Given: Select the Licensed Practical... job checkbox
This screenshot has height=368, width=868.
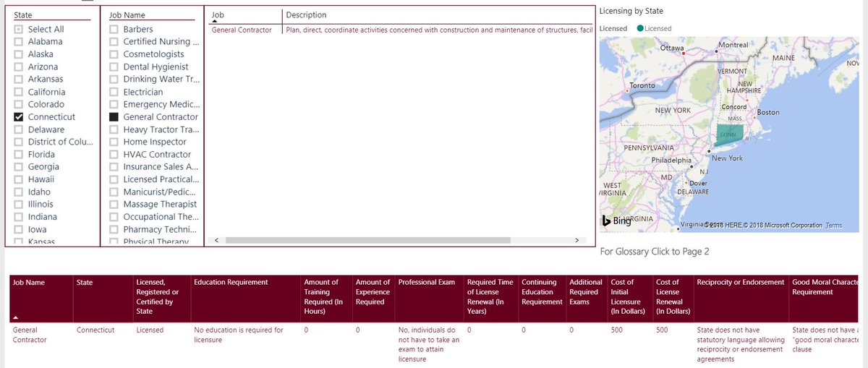Looking at the screenshot, I should click(x=114, y=179).
